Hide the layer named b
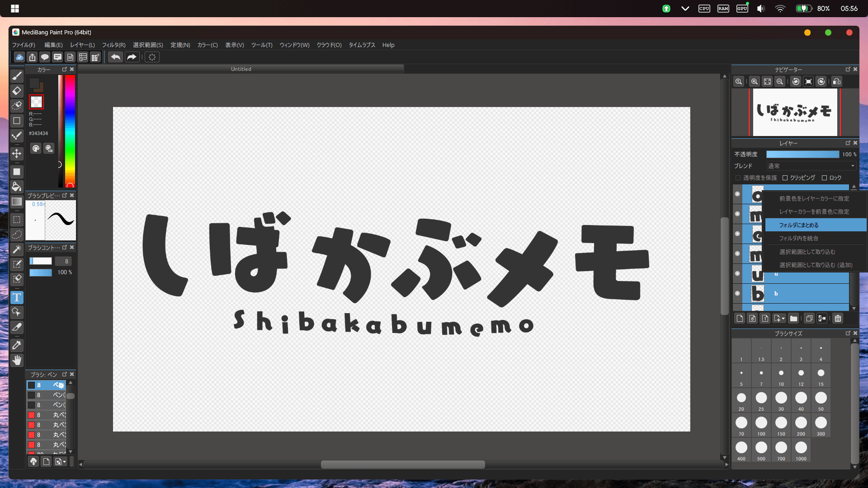Image resolution: width=868 pixels, height=488 pixels. click(737, 293)
